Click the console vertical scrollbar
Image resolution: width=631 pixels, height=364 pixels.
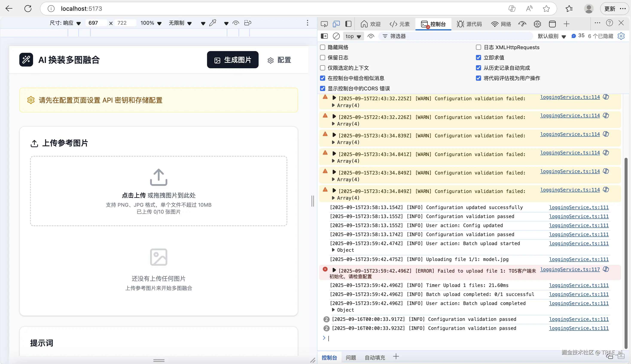626,252
